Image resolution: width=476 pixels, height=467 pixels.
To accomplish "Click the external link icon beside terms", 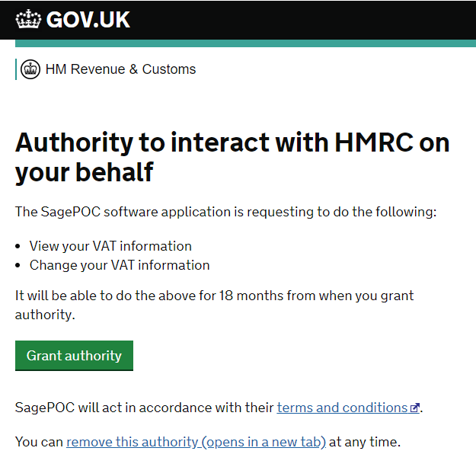I will tap(415, 408).
